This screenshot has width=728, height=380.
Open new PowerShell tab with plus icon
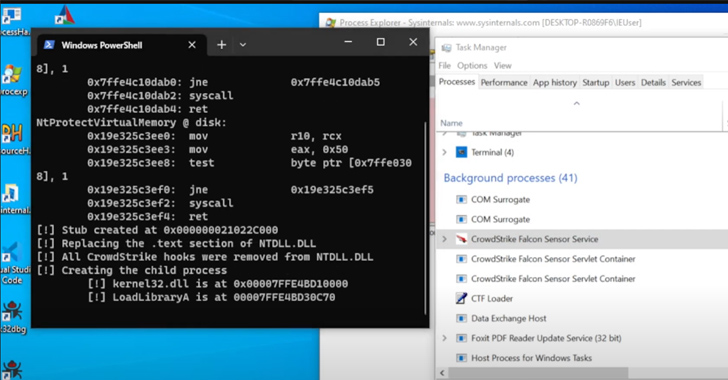[221, 45]
